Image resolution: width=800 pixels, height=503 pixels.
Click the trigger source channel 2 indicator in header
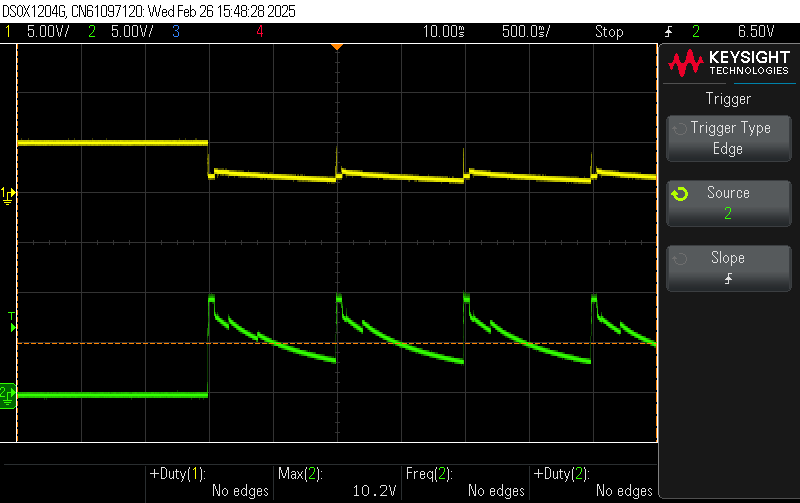696,32
